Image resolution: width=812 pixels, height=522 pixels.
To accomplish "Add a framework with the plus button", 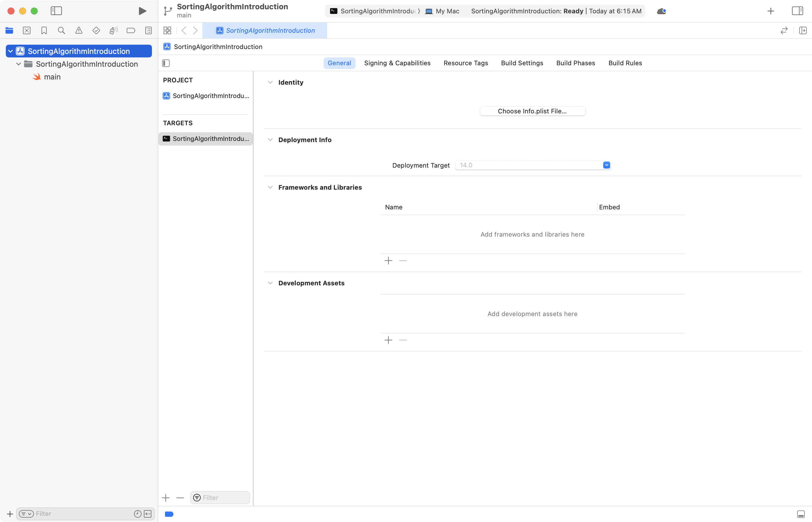I will [388, 260].
